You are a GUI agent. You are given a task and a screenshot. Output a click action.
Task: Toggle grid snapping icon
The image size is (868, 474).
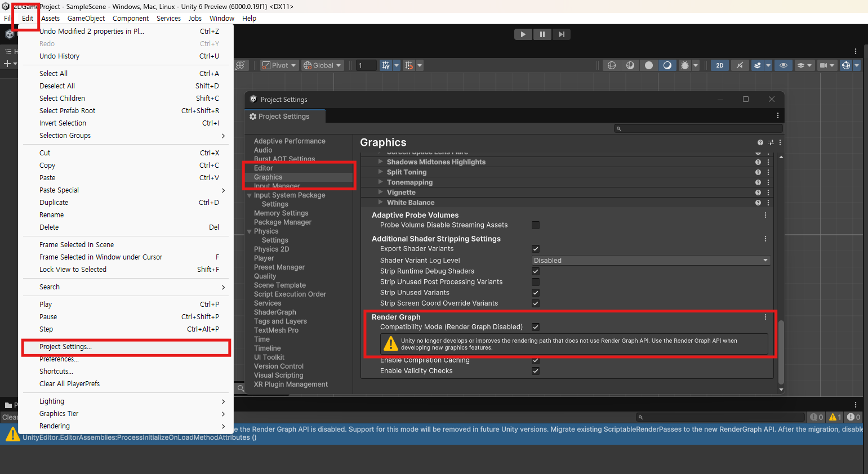pyautogui.click(x=386, y=65)
